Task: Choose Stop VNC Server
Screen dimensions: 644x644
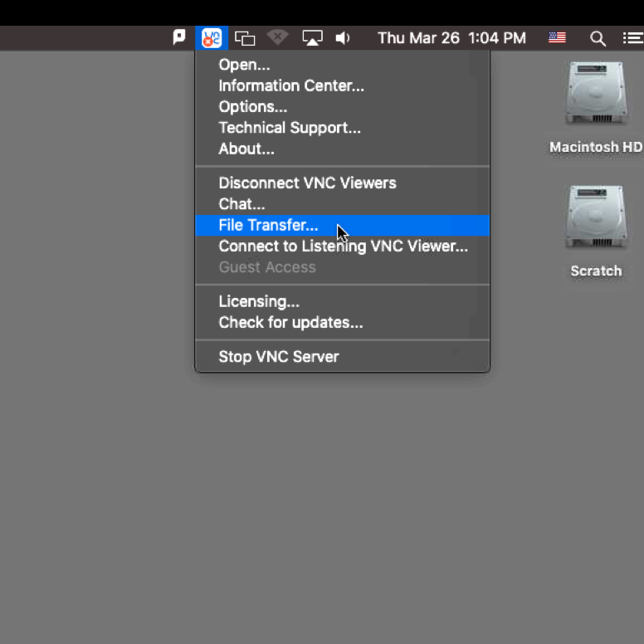Action: [x=342, y=357]
